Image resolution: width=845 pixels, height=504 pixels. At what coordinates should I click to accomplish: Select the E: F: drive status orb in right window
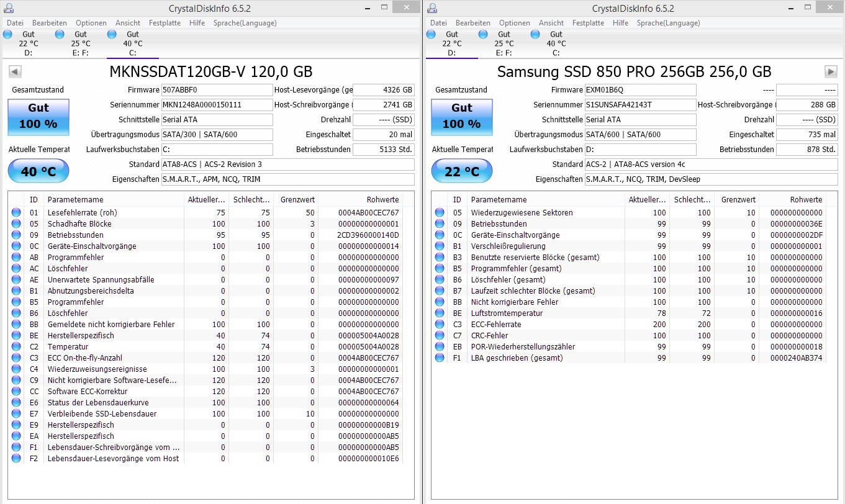pyautogui.click(x=483, y=34)
